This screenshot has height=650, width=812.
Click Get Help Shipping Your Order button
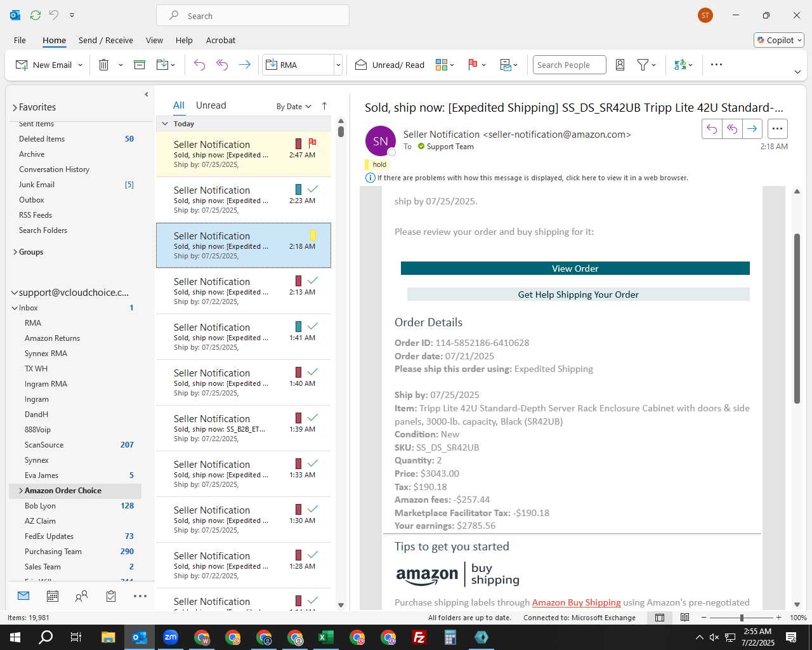click(x=579, y=295)
